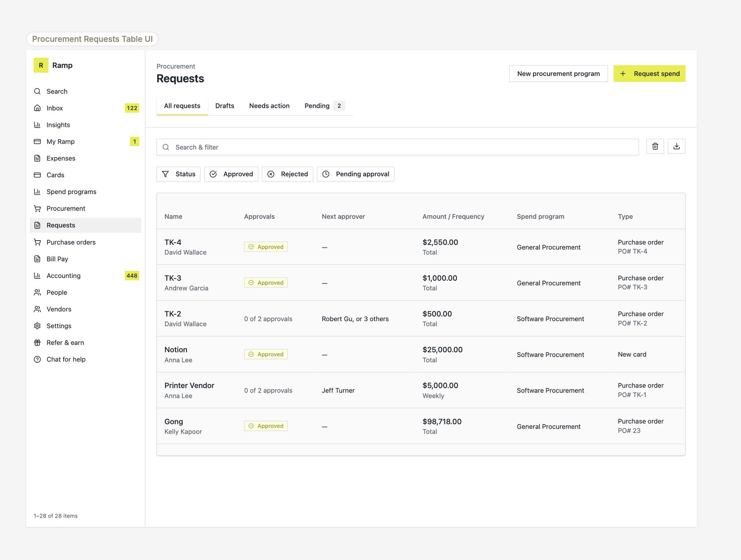Click the 122 badge beside Inbox
Viewport: 741px width, 560px height.
[132, 108]
